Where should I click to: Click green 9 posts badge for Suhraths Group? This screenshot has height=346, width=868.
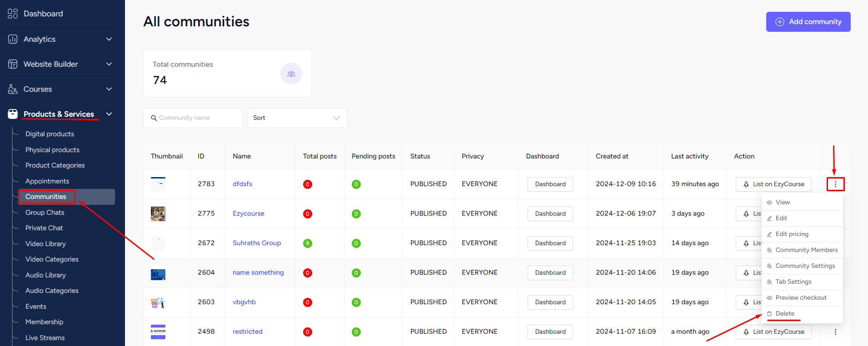coord(308,243)
